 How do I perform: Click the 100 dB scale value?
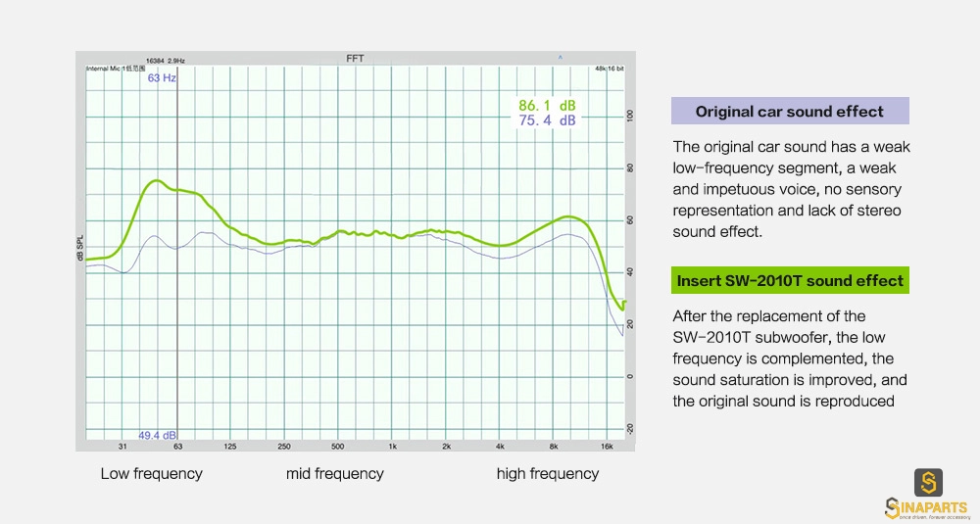pos(630,116)
